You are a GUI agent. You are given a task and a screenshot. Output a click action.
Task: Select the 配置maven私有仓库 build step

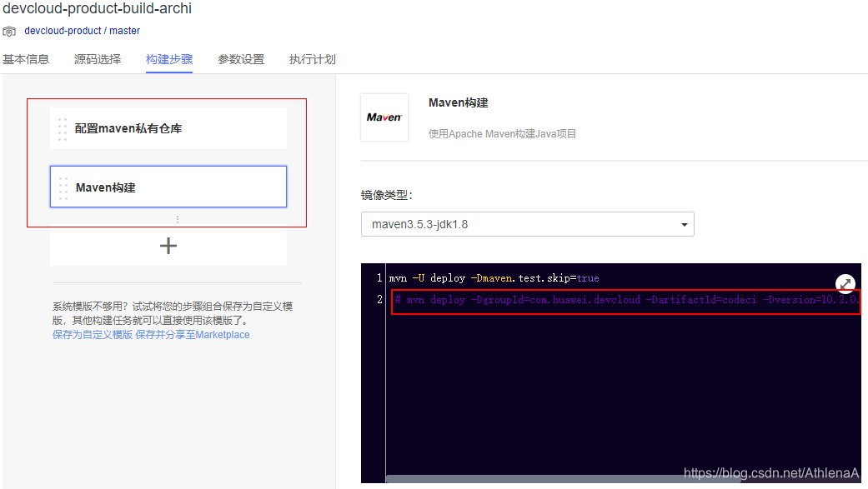[x=168, y=128]
